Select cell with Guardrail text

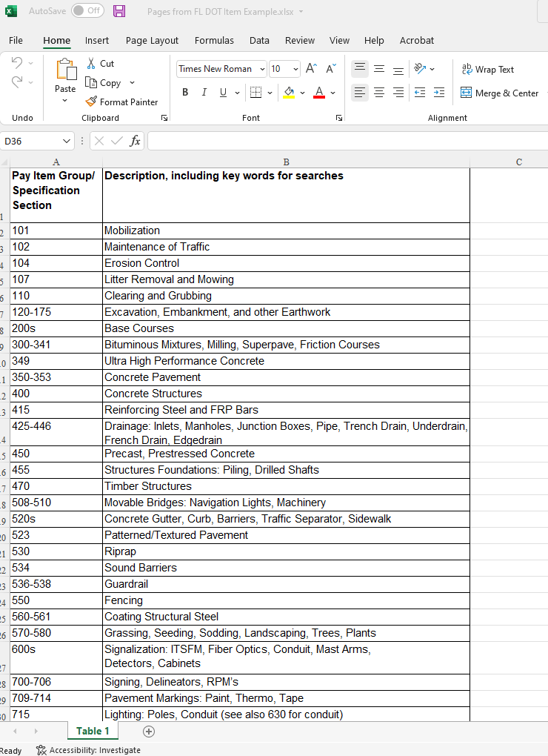(x=286, y=584)
